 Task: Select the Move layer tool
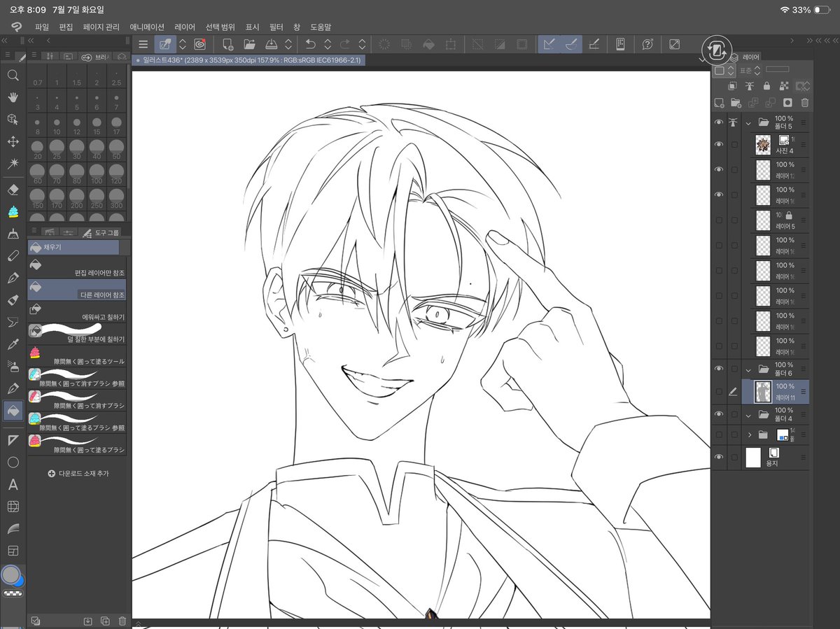pyautogui.click(x=13, y=141)
